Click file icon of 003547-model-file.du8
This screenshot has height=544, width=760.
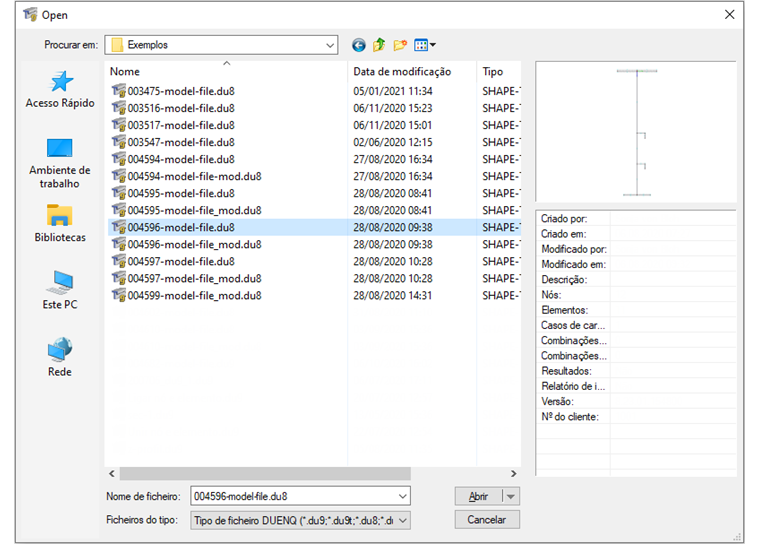tap(119, 142)
